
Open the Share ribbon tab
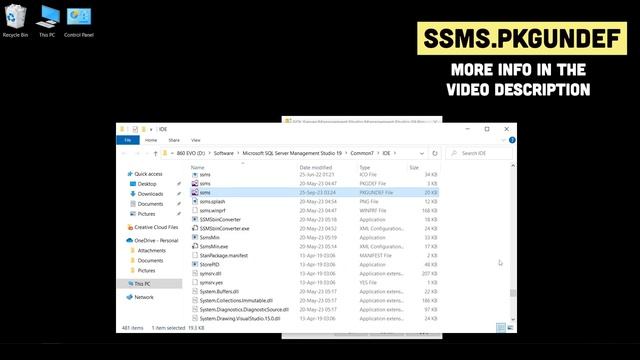pyautogui.click(x=174, y=140)
